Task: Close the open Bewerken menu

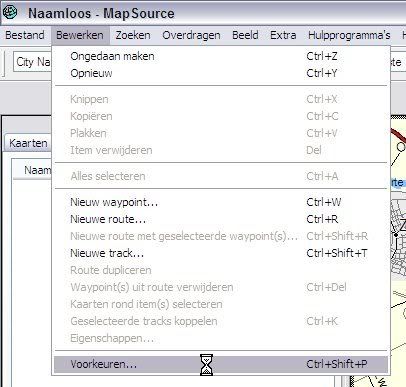Action: click(x=80, y=35)
